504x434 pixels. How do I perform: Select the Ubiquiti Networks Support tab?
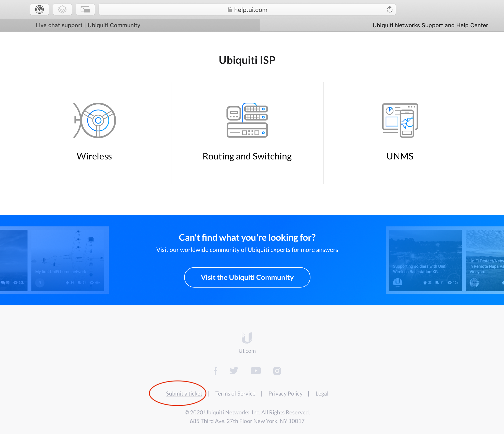click(430, 25)
